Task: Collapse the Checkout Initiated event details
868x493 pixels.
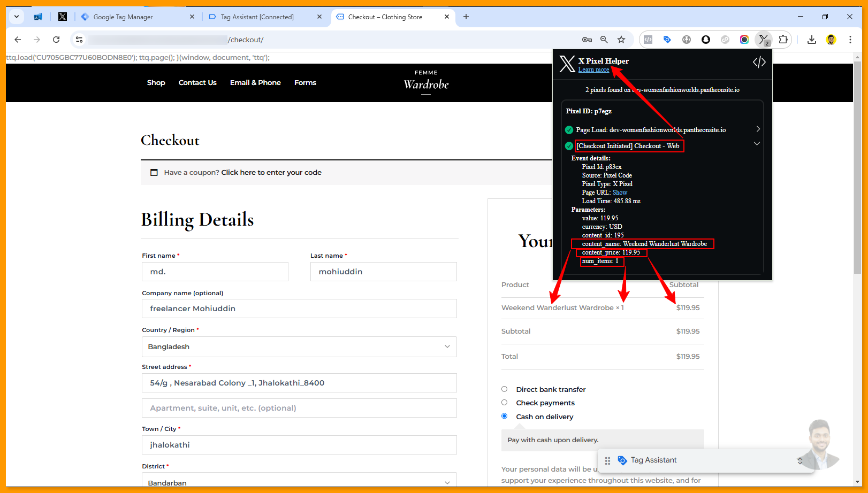Action: [x=757, y=144]
